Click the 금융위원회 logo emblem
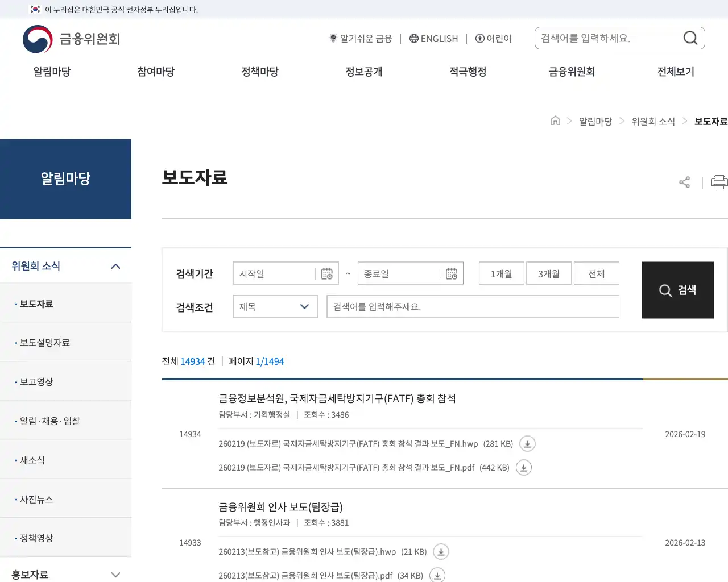This screenshot has height=582, width=728. coord(38,39)
